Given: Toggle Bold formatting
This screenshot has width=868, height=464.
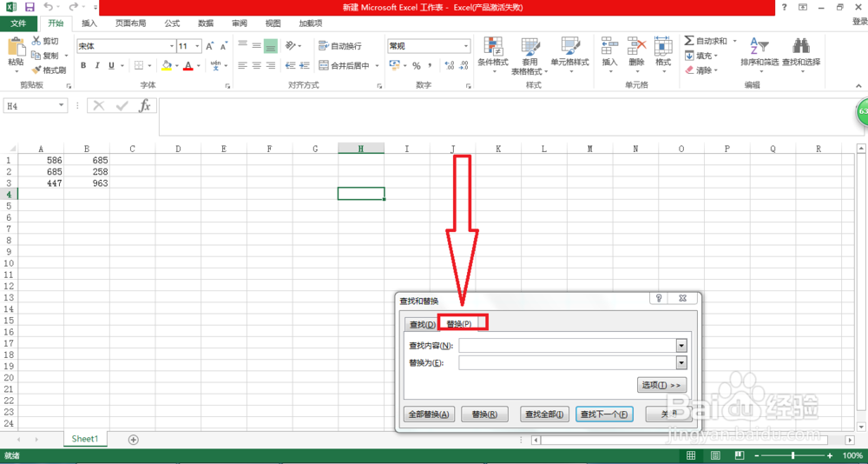Looking at the screenshot, I should click(x=83, y=65).
